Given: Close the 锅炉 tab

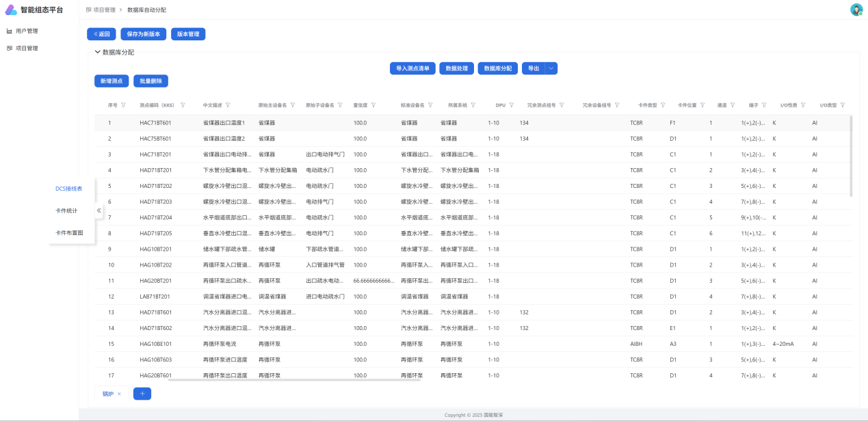Looking at the screenshot, I should pyautogui.click(x=119, y=394).
